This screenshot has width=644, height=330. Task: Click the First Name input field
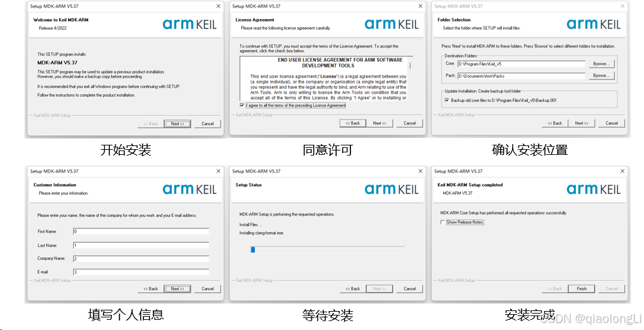(x=141, y=231)
